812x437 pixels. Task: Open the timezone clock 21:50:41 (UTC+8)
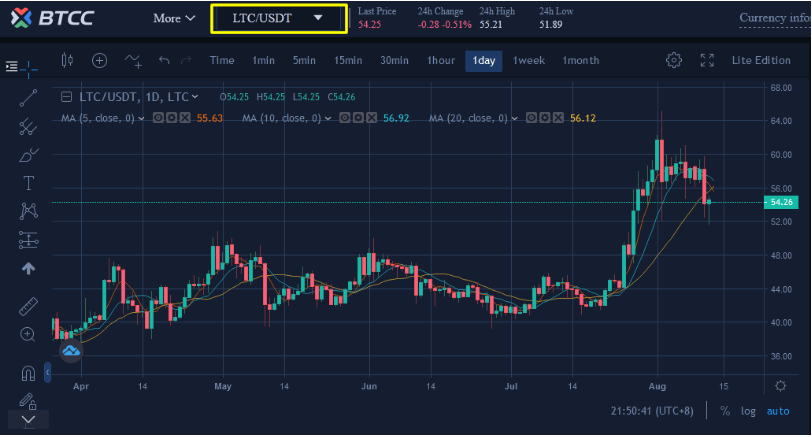651,411
